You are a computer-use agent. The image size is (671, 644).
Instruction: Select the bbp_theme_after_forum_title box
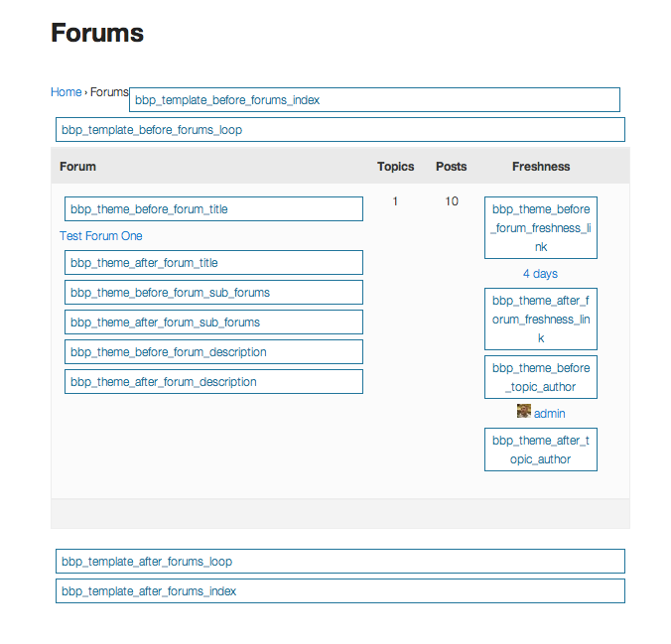click(213, 262)
